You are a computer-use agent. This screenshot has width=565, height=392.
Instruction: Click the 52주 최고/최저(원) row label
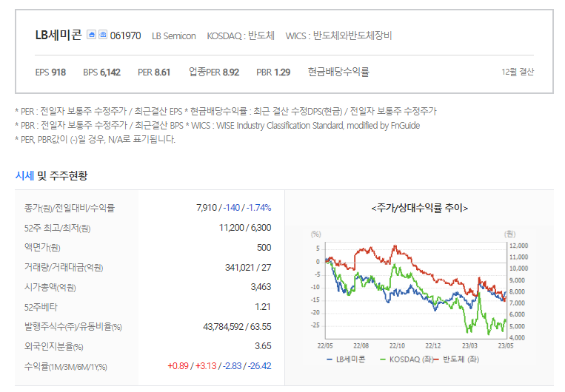coord(57,229)
